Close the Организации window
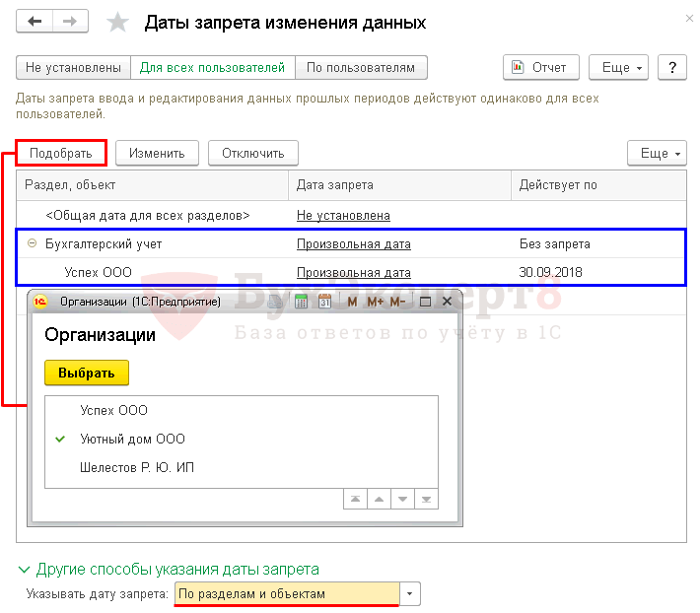 447,302
